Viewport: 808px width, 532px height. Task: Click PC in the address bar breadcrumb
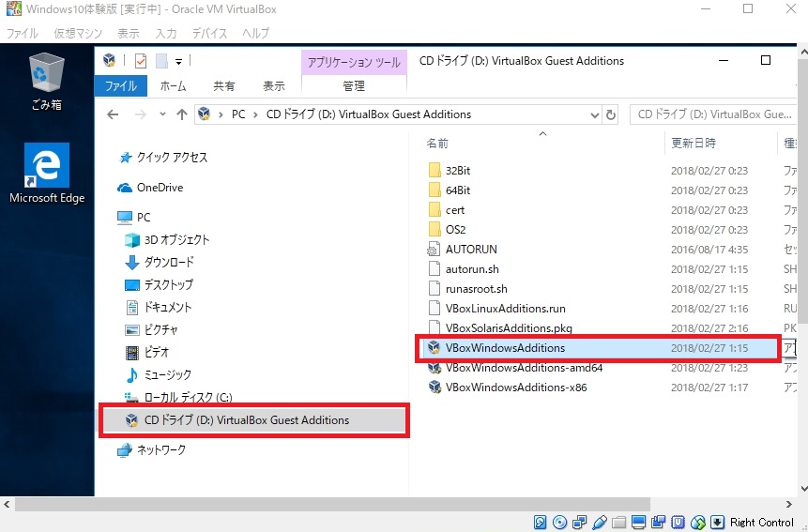click(x=238, y=114)
